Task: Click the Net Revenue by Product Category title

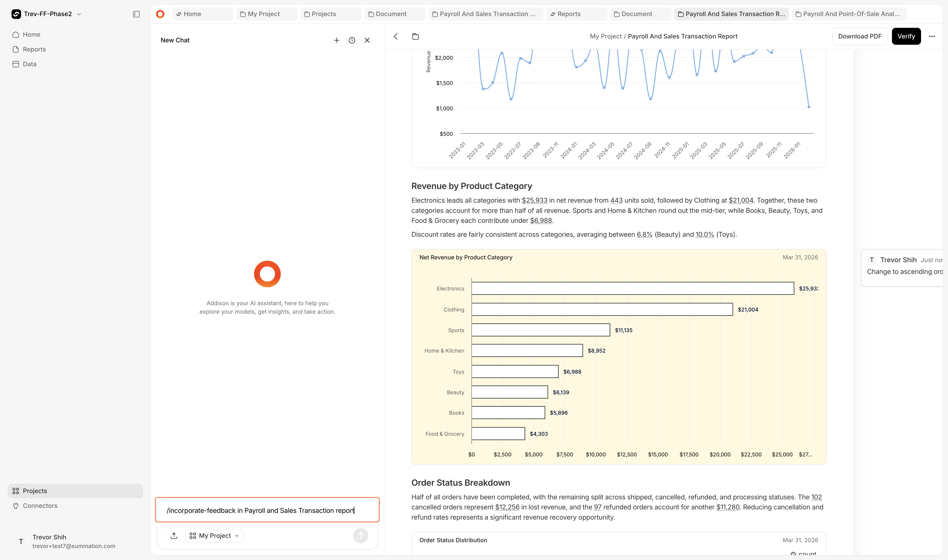Action: click(466, 257)
